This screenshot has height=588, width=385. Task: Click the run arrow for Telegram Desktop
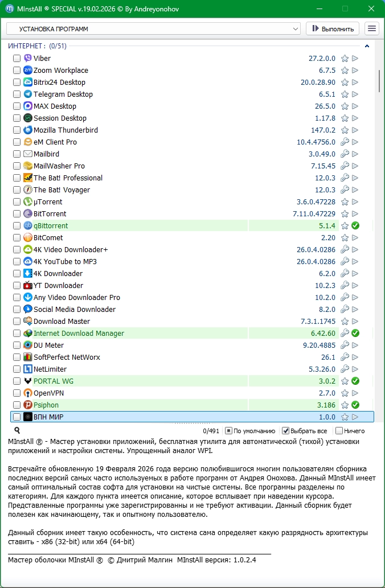(355, 94)
